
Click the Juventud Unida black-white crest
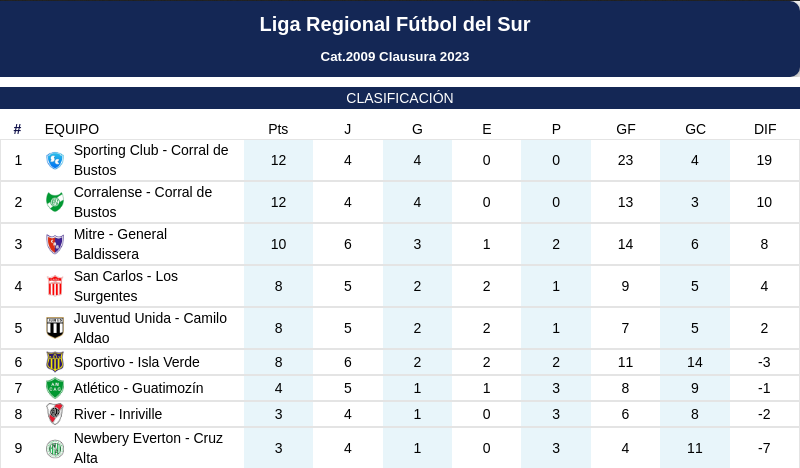pyautogui.click(x=55, y=328)
